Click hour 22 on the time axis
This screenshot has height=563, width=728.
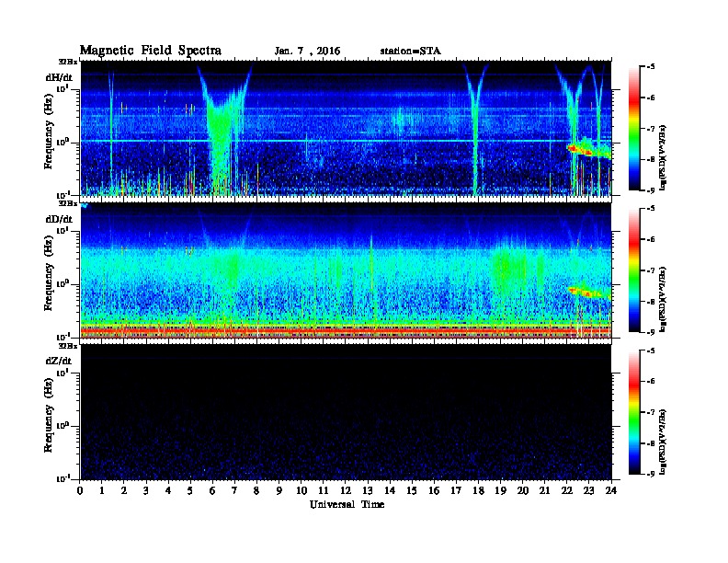click(x=567, y=491)
